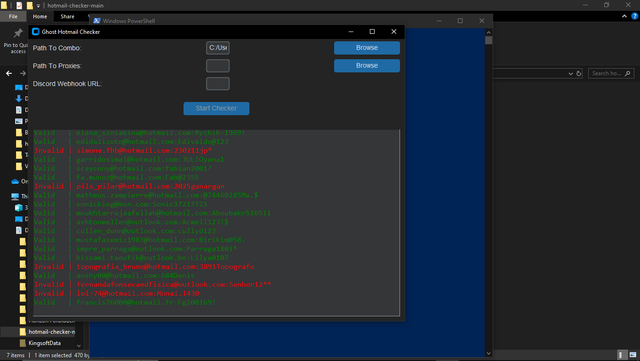Maximize the File Explorer window
640x361 pixels.
pyautogui.click(x=607, y=5)
